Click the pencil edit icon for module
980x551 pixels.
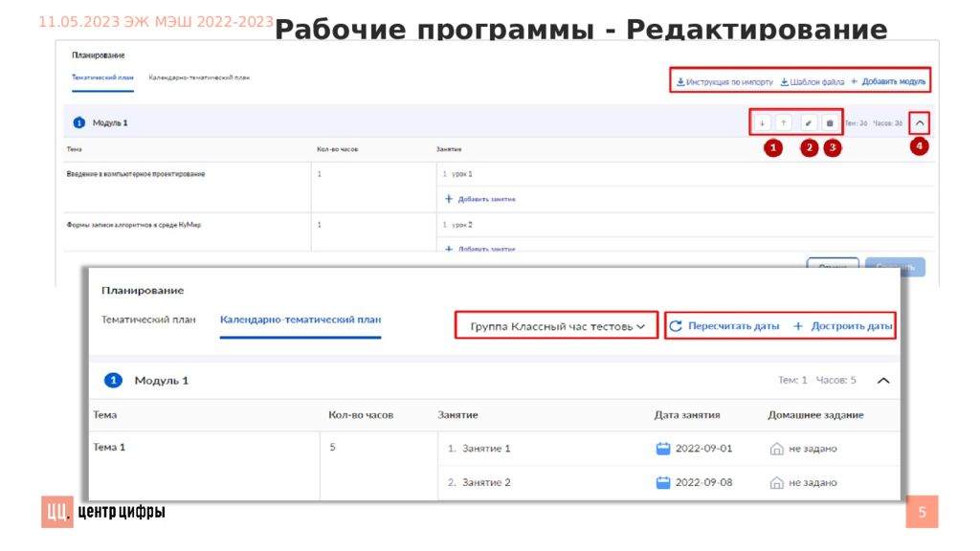click(809, 122)
